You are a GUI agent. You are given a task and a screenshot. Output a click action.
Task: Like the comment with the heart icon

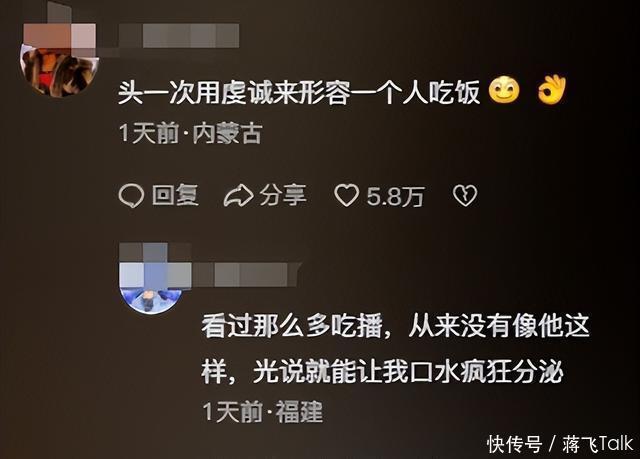click(x=347, y=195)
